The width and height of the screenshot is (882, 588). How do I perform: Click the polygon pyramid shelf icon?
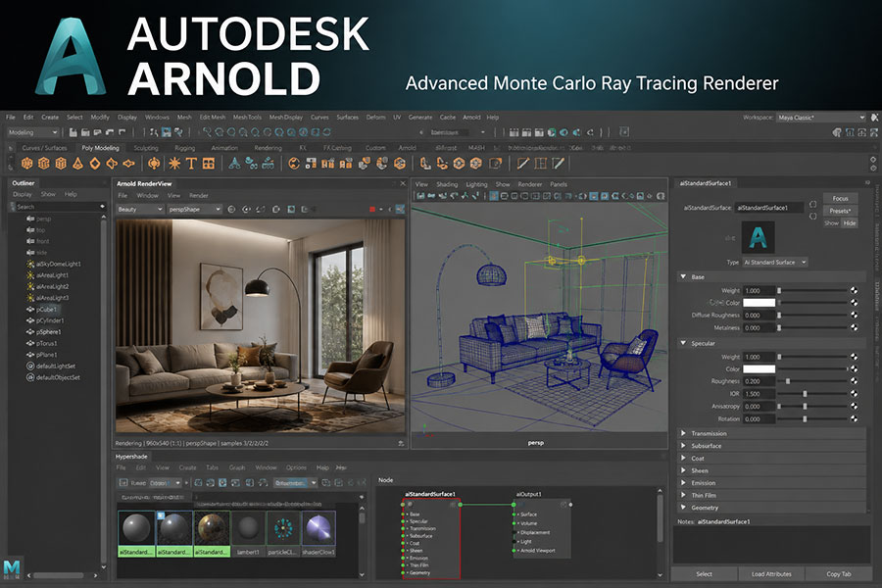tap(77, 164)
